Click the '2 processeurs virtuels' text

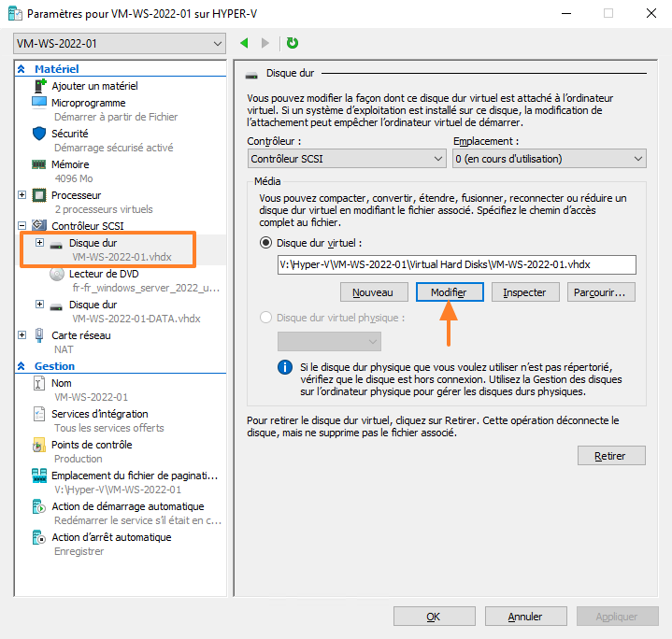point(104,209)
